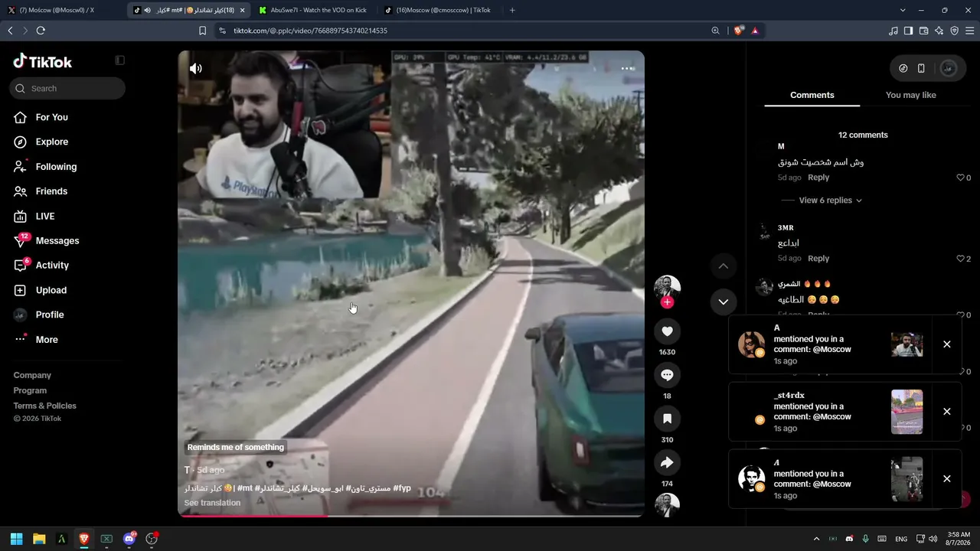Open the Brave VPN shield icon
This screenshot has width=980, height=551.
(955, 31)
